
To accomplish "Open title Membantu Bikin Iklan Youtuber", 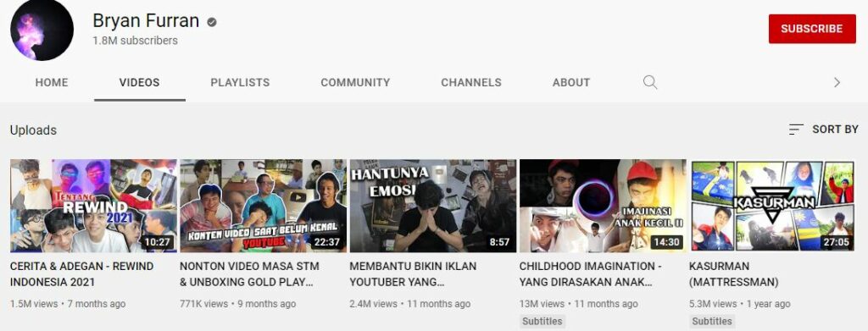I will (413, 274).
